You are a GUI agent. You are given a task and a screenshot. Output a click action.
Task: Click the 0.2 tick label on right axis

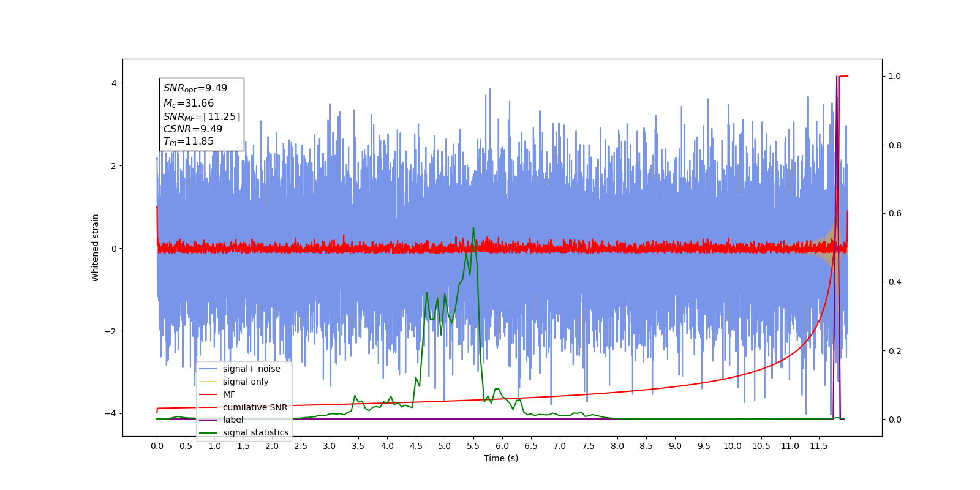(x=895, y=351)
